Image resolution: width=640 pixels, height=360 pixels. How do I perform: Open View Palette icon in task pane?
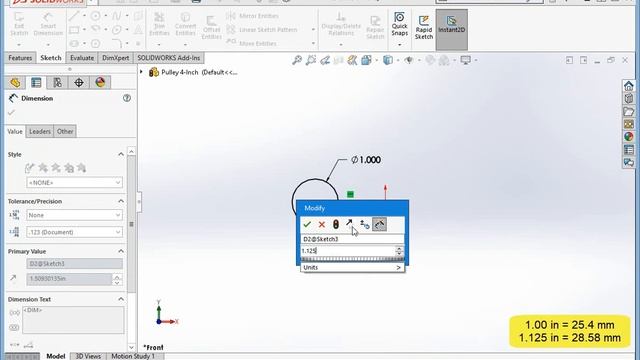[629, 124]
